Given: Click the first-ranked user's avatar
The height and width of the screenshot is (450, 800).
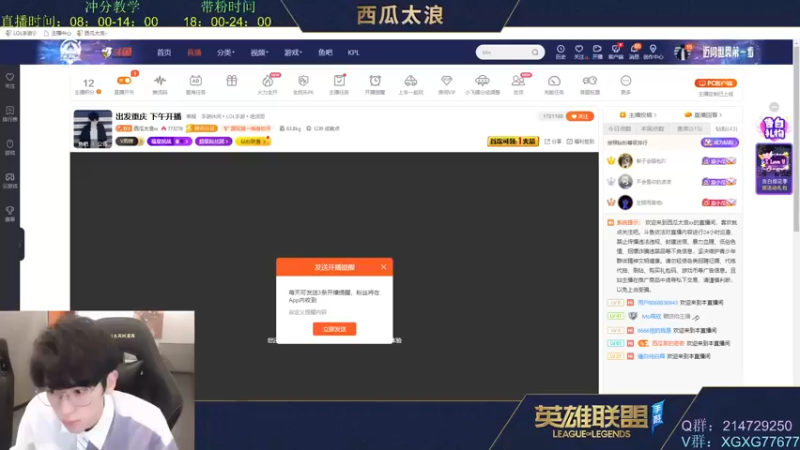Looking at the screenshot, I should [x=625, y=161].
